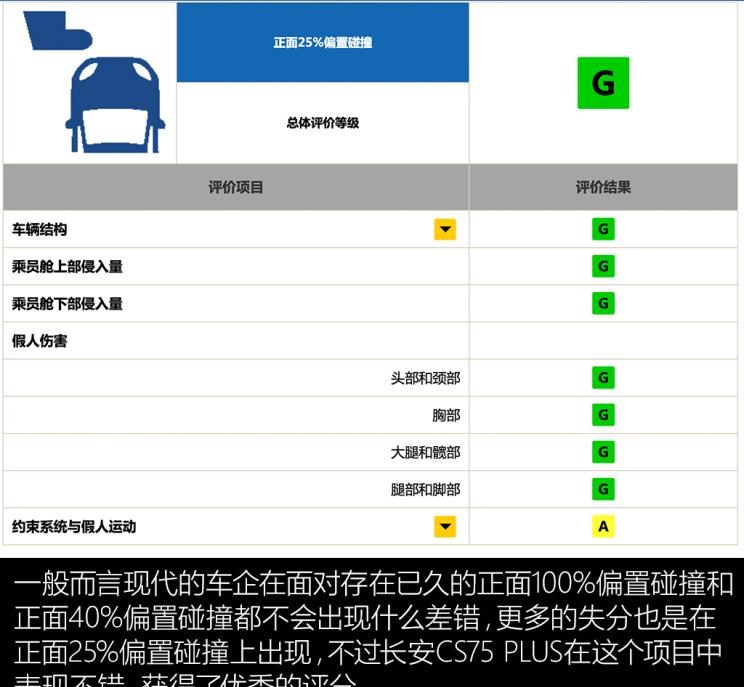
Task: Click the G rating badge for 腿部和脚部
Action: [x=603, y=489]
